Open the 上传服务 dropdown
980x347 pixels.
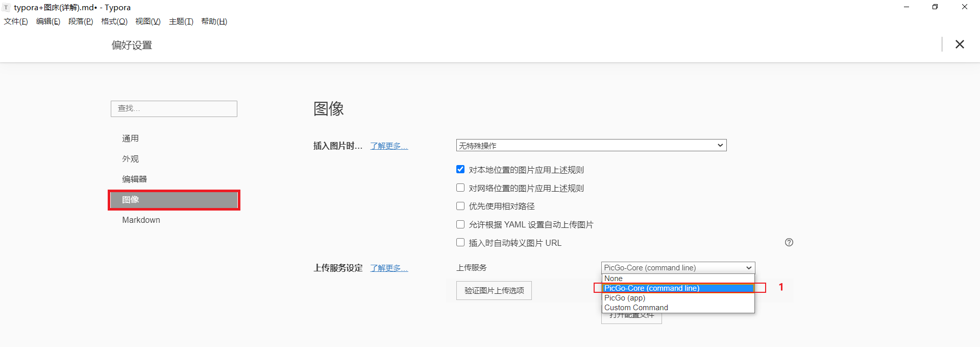(x=678, y=268)
